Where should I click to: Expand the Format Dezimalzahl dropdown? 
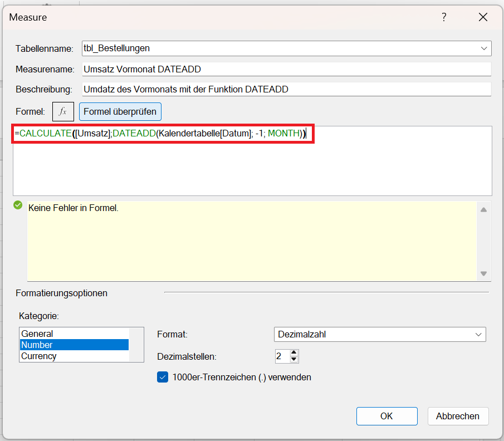coord(478,334)
